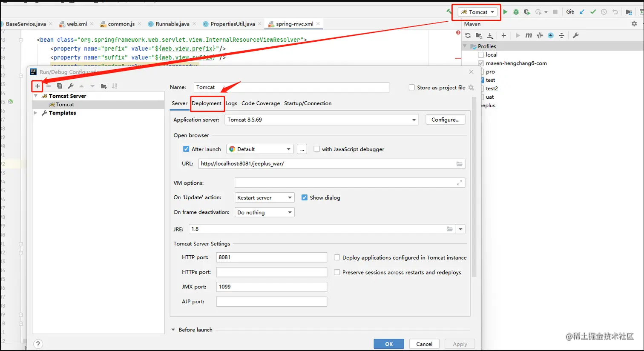This screenshot has width=644, height=351.
Task: Add a new run configuration with plus icon
Action: [37, 86]
